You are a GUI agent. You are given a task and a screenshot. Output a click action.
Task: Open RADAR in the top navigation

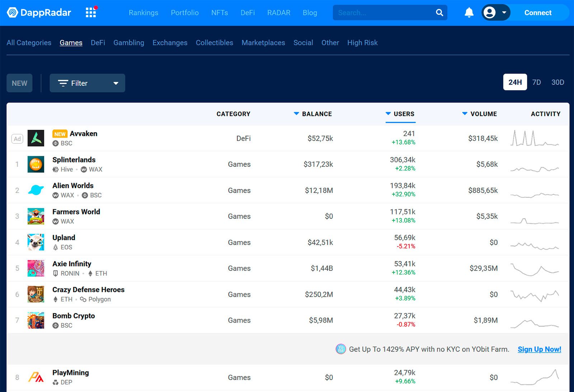pyautogui.click(x=279, y=13)
